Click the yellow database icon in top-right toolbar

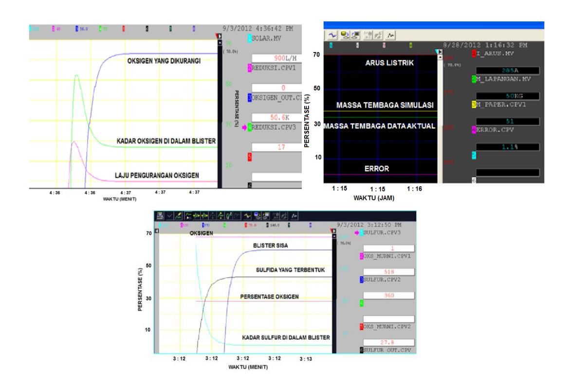tap(345, 35)
